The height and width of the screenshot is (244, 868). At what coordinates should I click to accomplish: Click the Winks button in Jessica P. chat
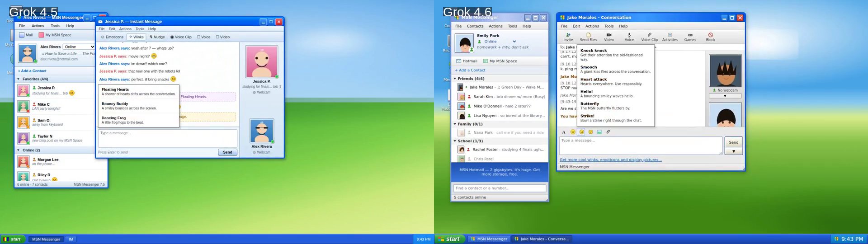(x=136, y=37)
